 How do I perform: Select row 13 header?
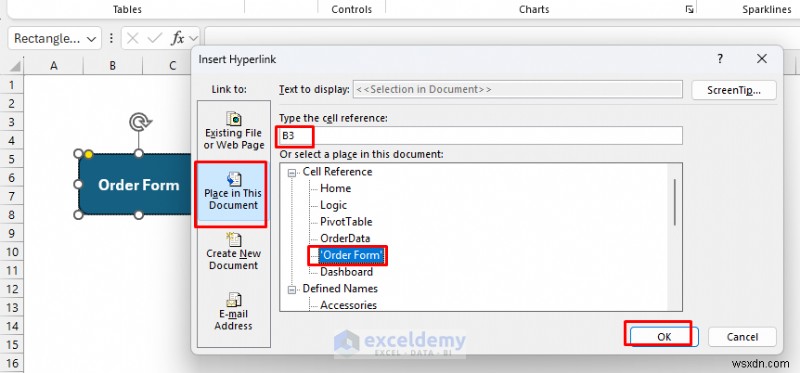click(11, 308)
